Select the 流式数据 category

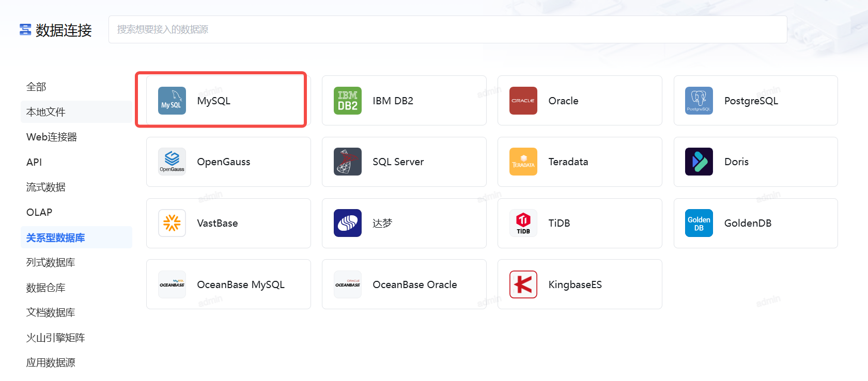click(x=76, y=187)
